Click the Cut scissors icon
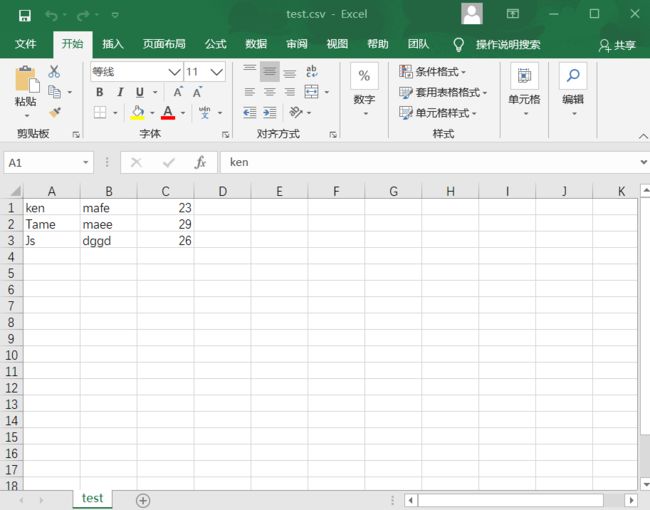 [x=54, y=71]
